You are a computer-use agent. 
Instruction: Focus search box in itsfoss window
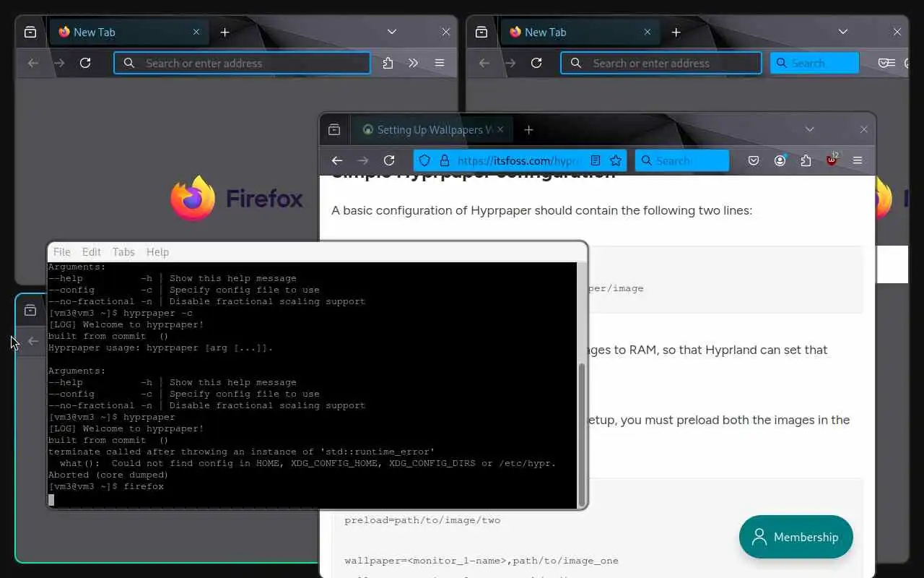point(682,160)
